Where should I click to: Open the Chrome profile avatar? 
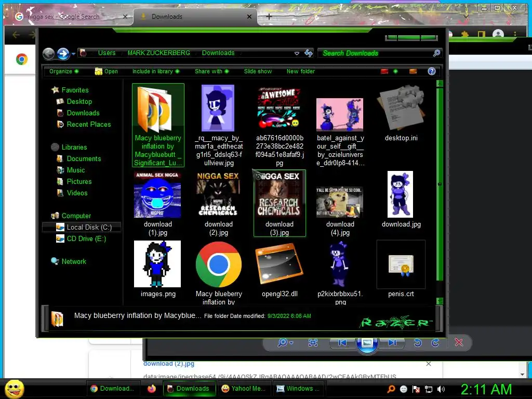[x=498, y=34]
